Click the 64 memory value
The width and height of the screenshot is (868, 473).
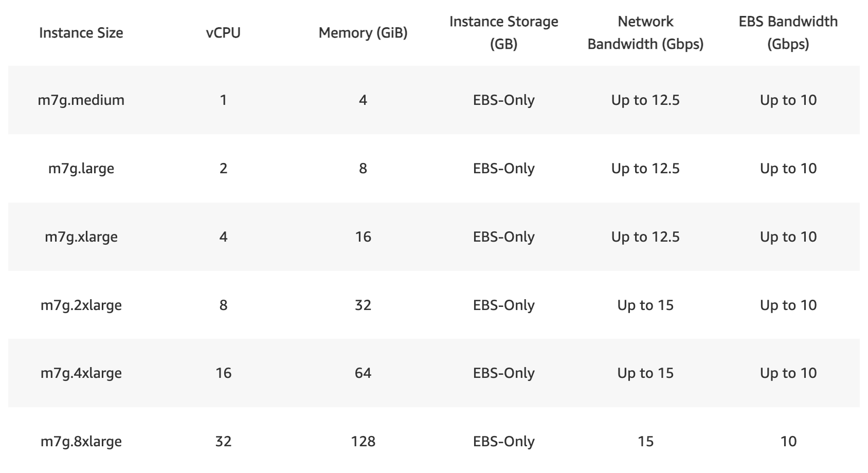click(363, 373)
